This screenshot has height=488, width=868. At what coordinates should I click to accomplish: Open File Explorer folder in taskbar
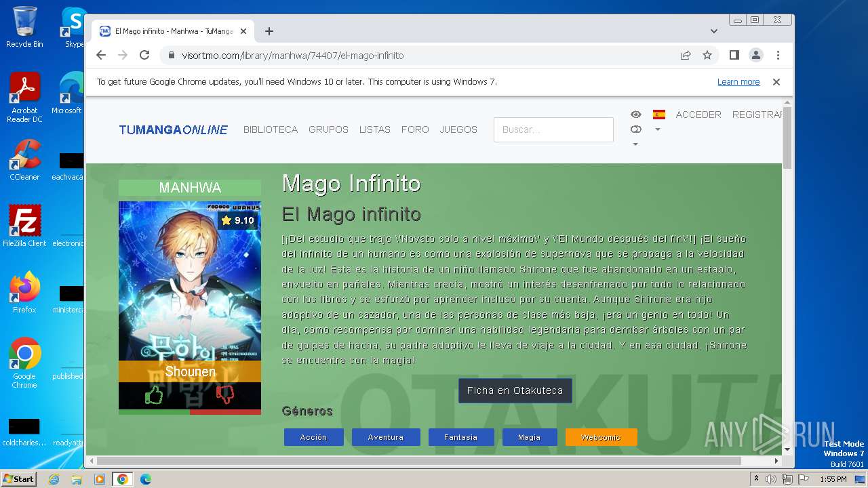click(77, 479)
